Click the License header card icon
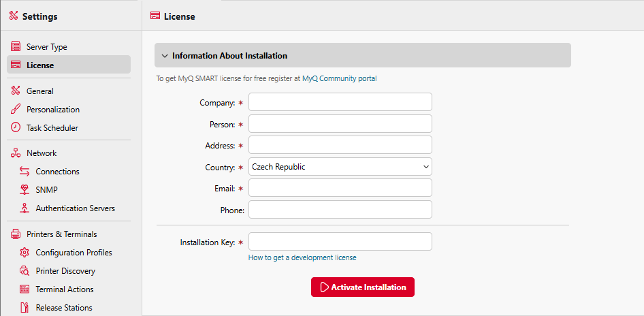This screenshot has width=644, height=316. (x=155, y=16)
